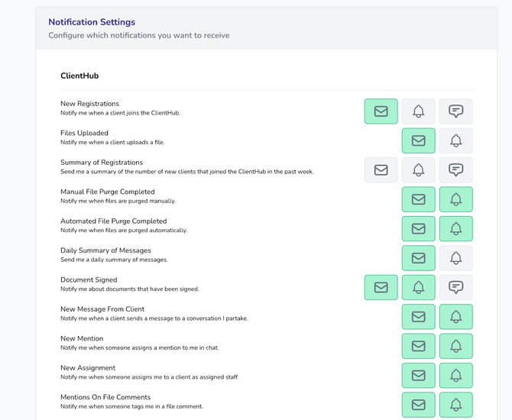Toggle email notification for Files Uploaded

[x=418, y=141]
